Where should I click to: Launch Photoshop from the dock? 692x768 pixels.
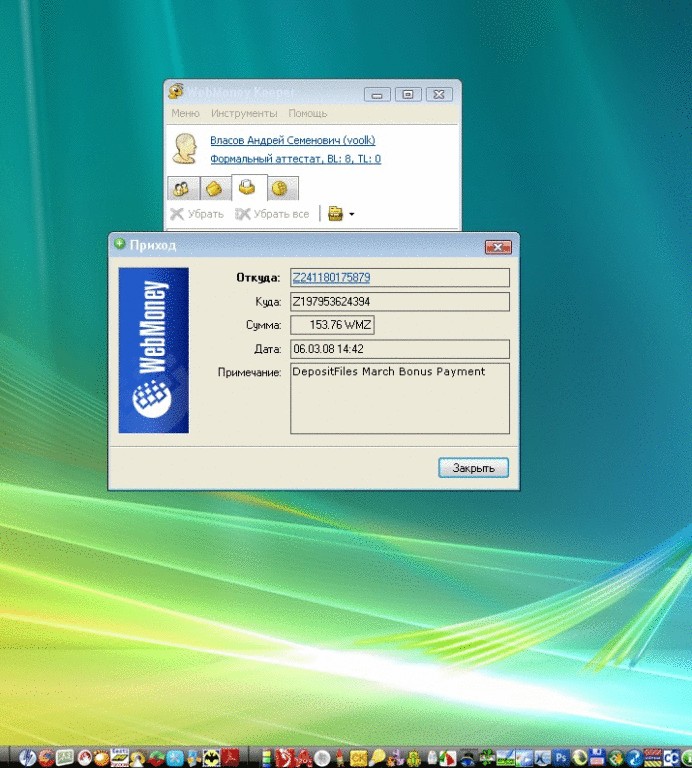(561, 758)
